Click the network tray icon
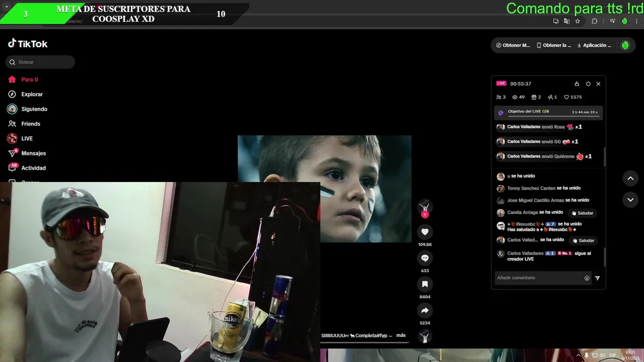This screenshot has height=362, width=644. tap(594, 355)
